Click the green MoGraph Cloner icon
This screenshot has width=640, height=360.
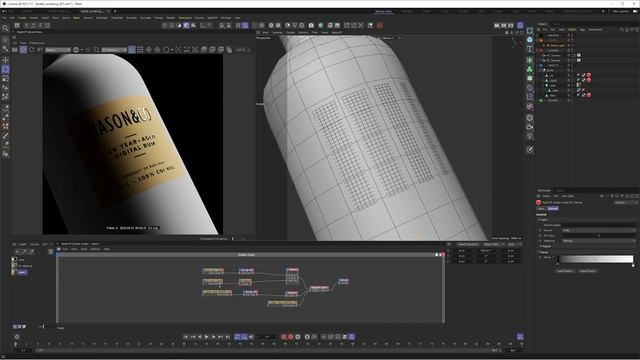(530, 69)
